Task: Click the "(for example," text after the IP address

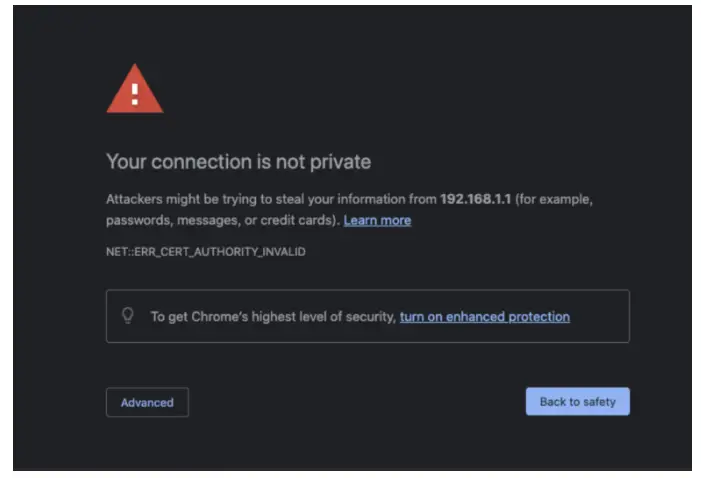Action: (554, 199)
